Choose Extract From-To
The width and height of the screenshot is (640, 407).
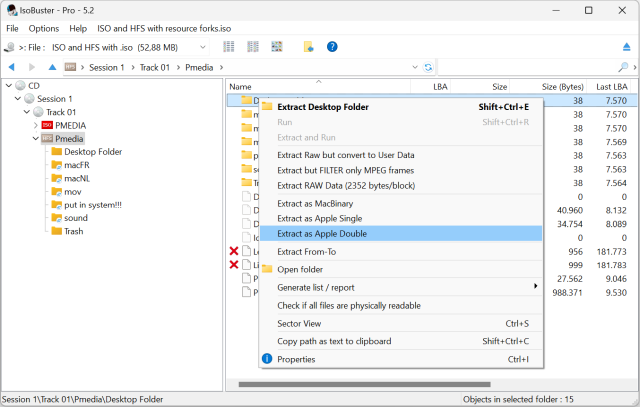401,251
